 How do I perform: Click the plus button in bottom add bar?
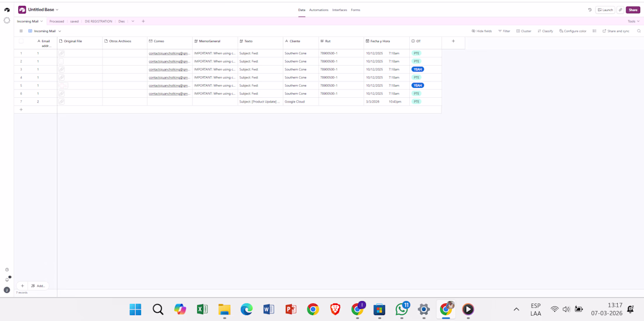(x=22, y=286)
